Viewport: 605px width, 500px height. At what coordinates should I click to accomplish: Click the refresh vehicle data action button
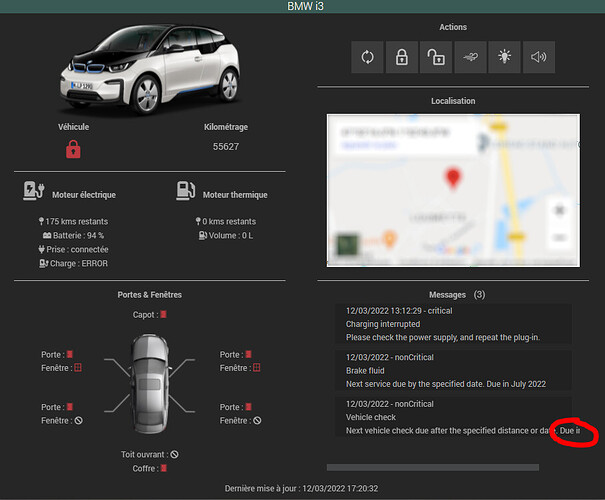(x=367, y=57)
